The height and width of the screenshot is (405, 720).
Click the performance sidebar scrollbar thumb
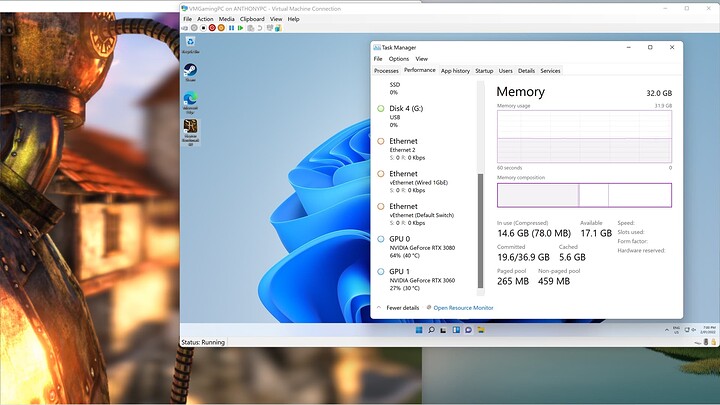(x=480, y=231)
